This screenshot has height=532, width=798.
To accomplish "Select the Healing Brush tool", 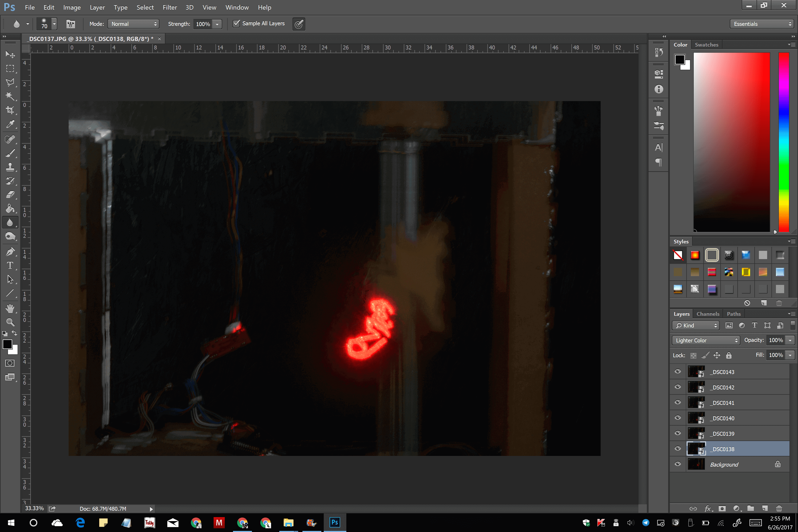I will [x=10, y=139].
